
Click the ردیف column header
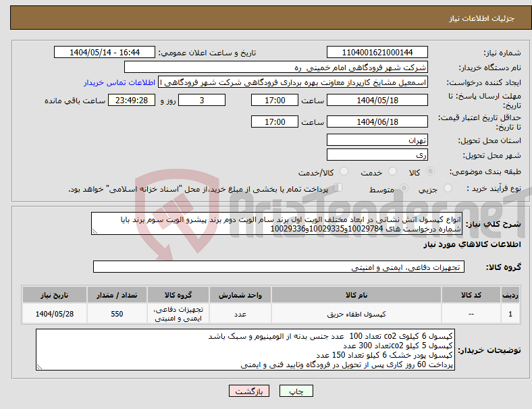pyautogui.click(x=510, y=295)
